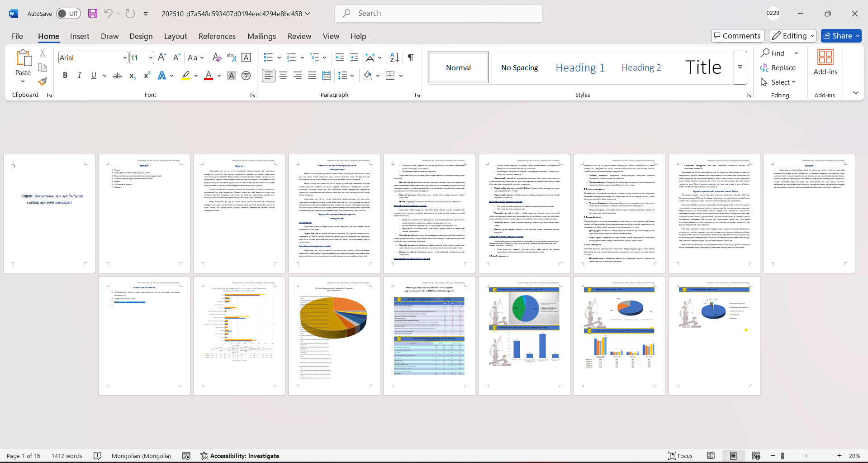Open the Editing mode dropdown
This screenshot has width=868, height=463.
pos(792,36)
